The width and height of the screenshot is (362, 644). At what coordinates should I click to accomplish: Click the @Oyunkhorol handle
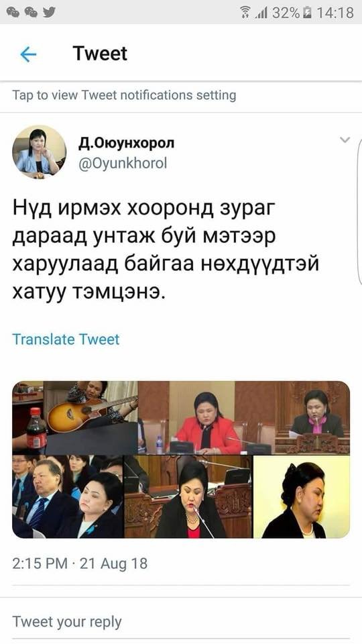click(122, 164)
